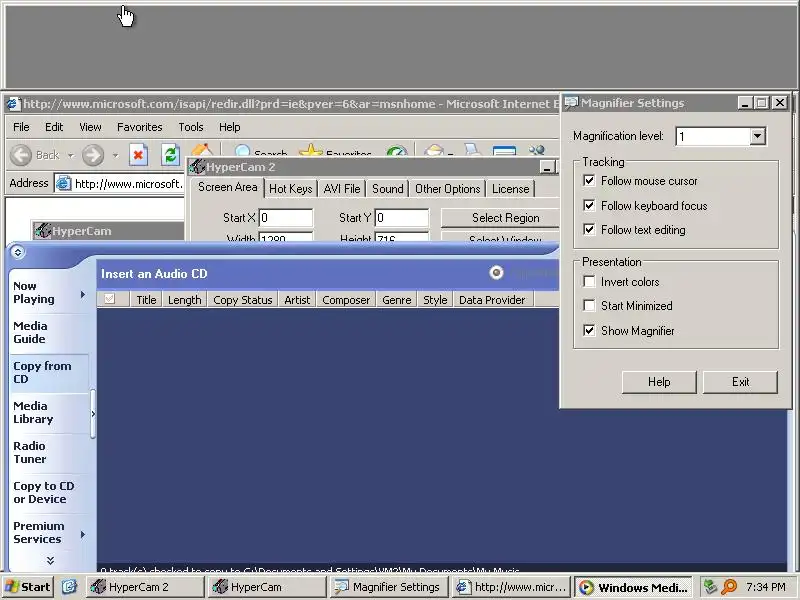Click the Composer column header
This screenshot has height=600, width=800.
click(346, 299)
